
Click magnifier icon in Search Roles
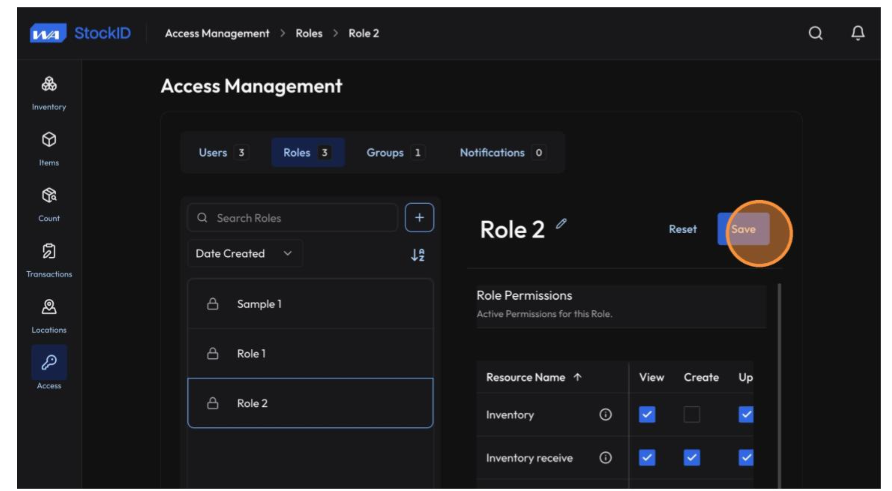pyautogui.click(x=202, y=217)
